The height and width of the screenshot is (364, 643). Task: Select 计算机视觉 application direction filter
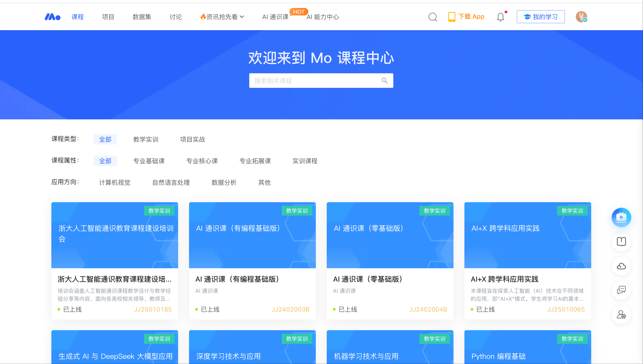coord(115,182)
